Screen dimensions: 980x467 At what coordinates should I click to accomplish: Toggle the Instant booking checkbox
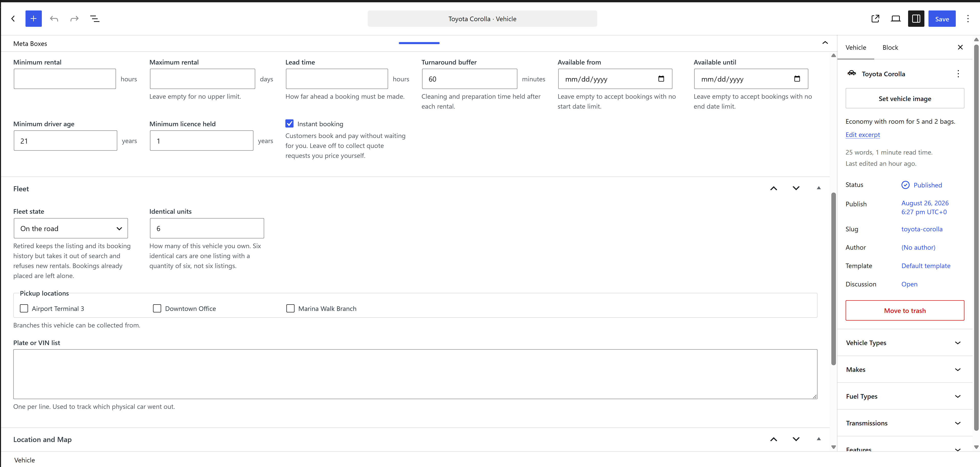(x=289, y=124)
